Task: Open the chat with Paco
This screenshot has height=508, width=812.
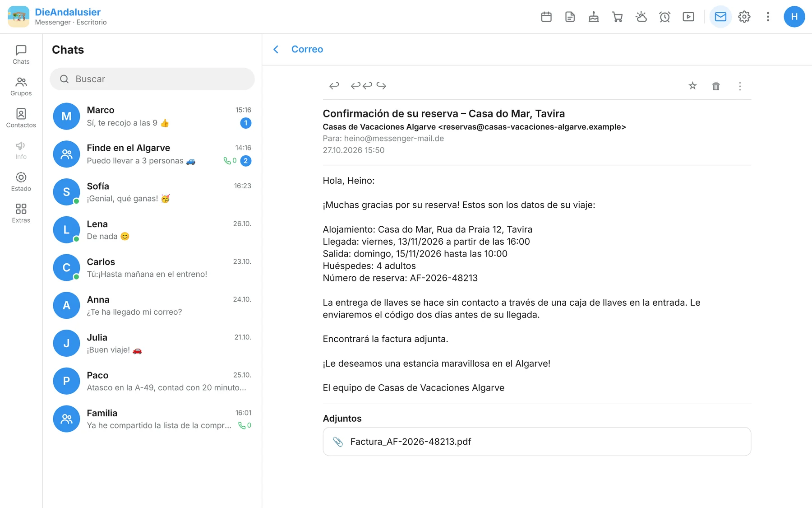Action: coord(152,381)
